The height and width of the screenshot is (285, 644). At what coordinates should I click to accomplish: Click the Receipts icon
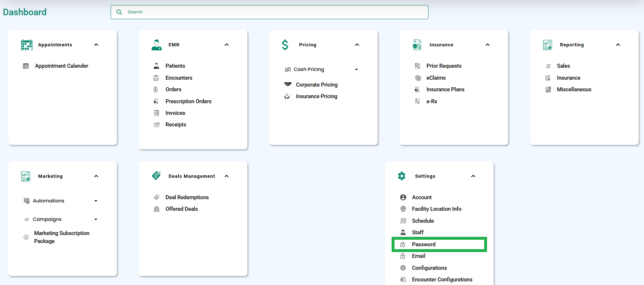click(x=157, y=125)
